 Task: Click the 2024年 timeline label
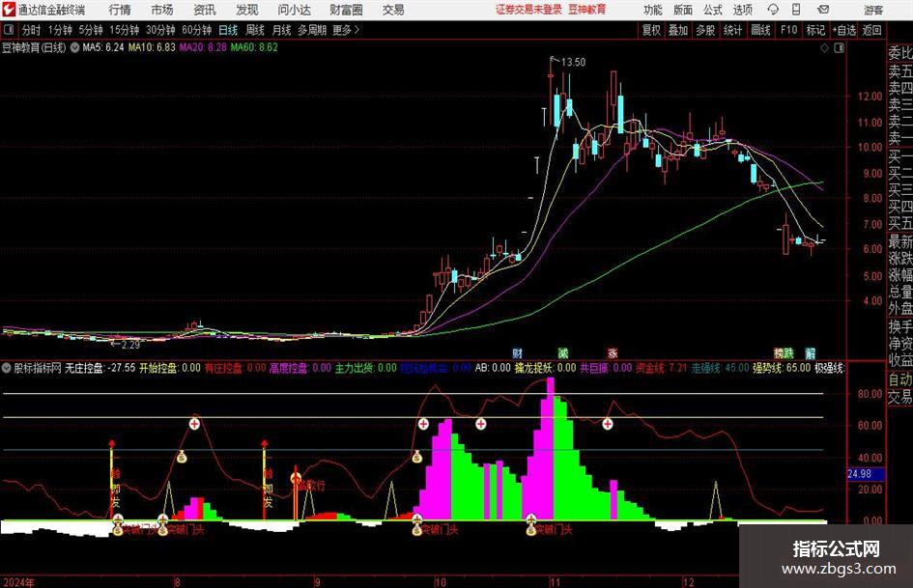18,582
